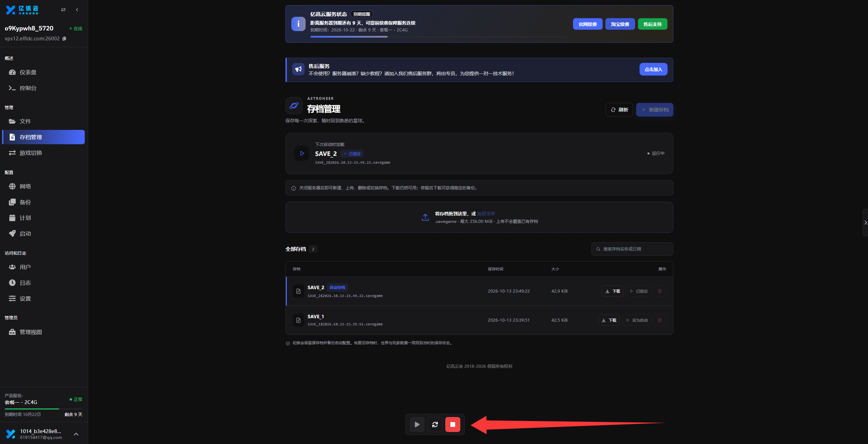
Task: Select 存档管理 in the sidebar
Action: point(43,137)
